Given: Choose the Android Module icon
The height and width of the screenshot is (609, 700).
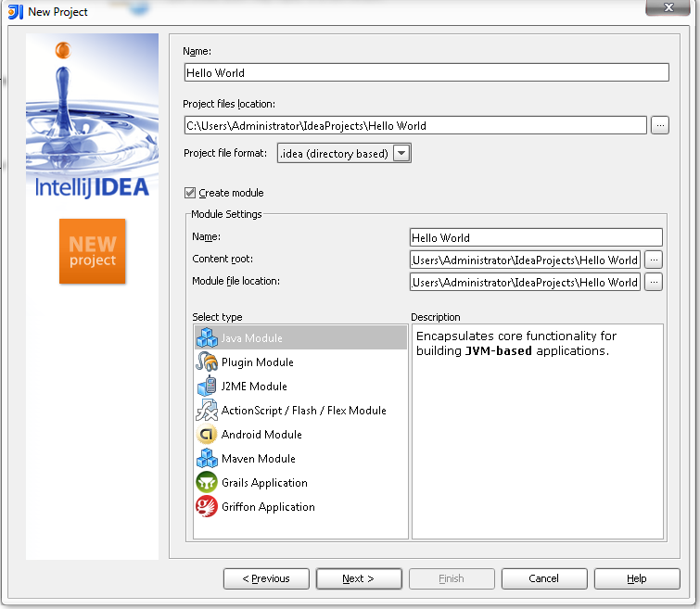Looking at the screenshot, I should (207, 434).
